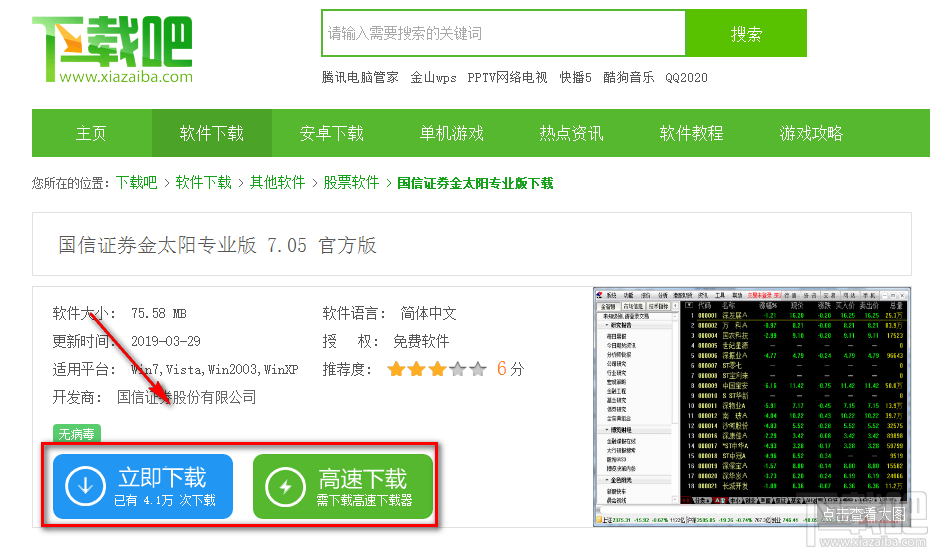Open the PPTV网络电视 hot search link
The image size is (930, 547).
click(507, 78)
